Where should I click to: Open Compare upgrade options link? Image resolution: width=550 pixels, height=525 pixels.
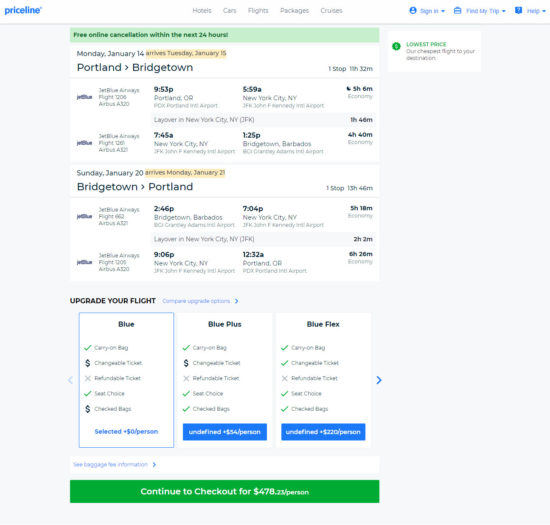coord(196,301)
